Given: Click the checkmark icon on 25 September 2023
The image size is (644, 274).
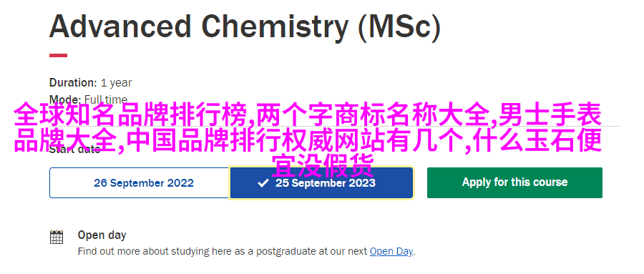Looking at the screenshot, I should pos(263,183).
